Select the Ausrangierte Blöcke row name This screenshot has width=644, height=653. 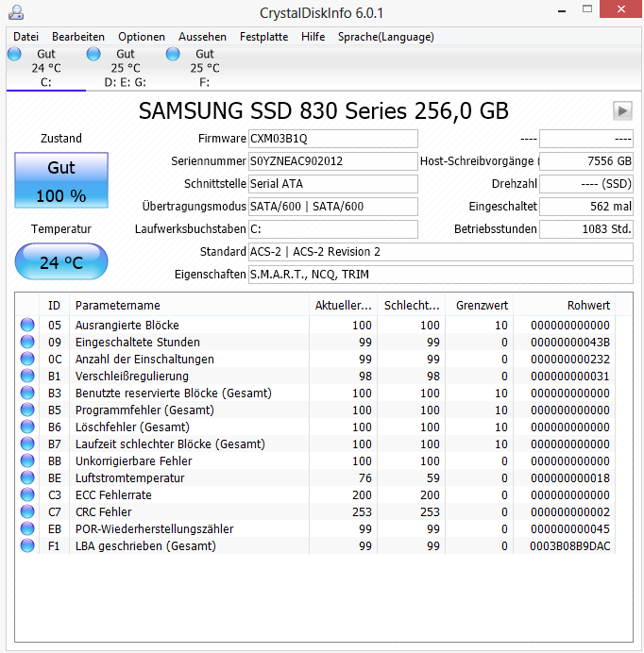click(127, 326)
